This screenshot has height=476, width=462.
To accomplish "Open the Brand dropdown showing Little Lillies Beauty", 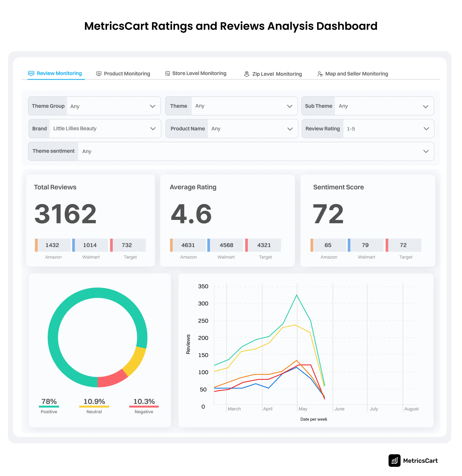I will click(95, 128).
